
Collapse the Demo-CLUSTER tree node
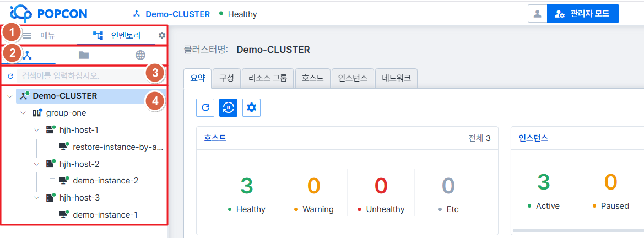tap(10, 96)
